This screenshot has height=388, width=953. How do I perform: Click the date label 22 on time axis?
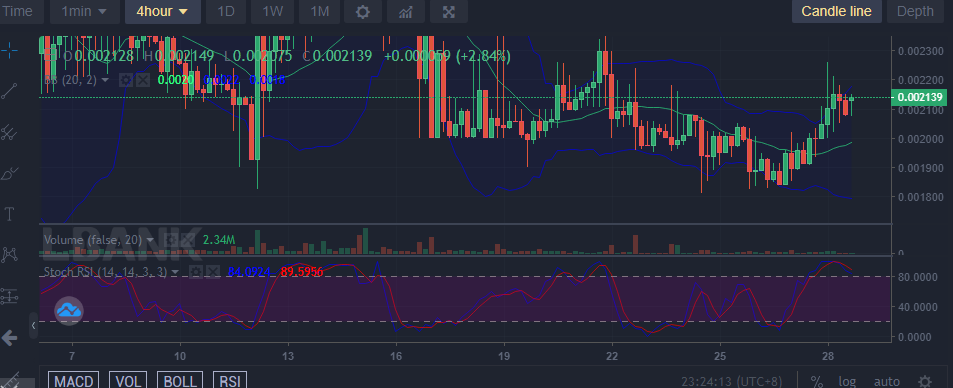tap(611, 356)
